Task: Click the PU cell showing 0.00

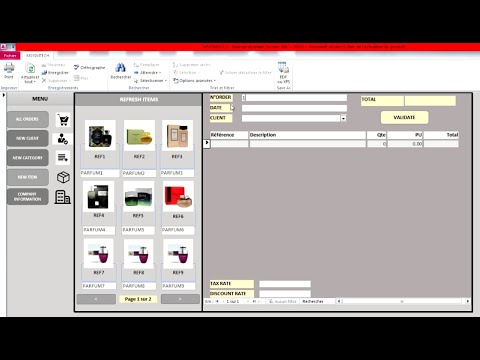Action: tap(405, 144)
